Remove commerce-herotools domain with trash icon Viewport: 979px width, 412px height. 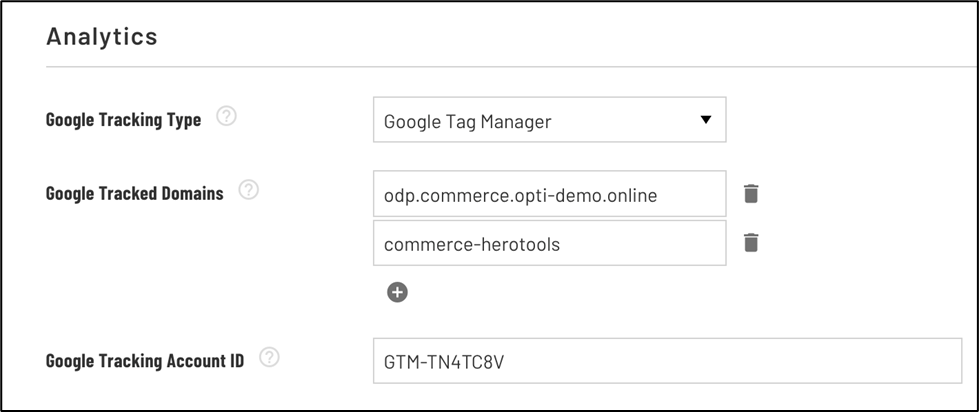(751, 242)
